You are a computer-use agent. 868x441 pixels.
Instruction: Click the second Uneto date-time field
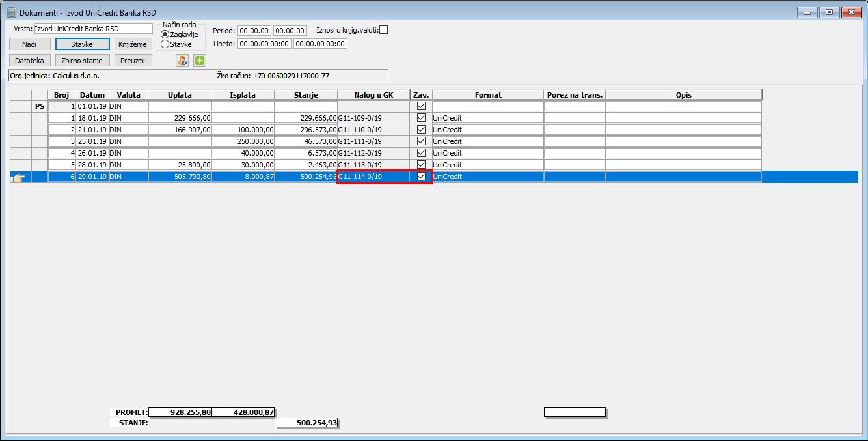(320, 44)
